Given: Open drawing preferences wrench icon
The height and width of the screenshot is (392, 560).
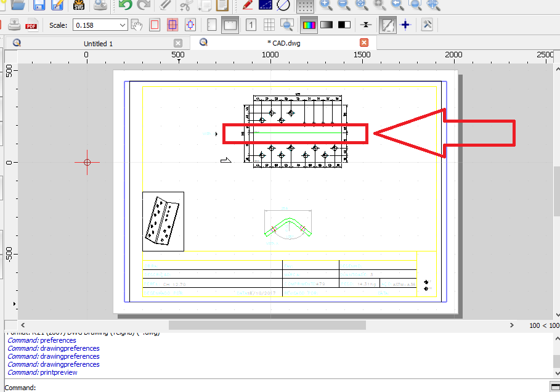Looking at the screenshot, I should tap(426, 25).
